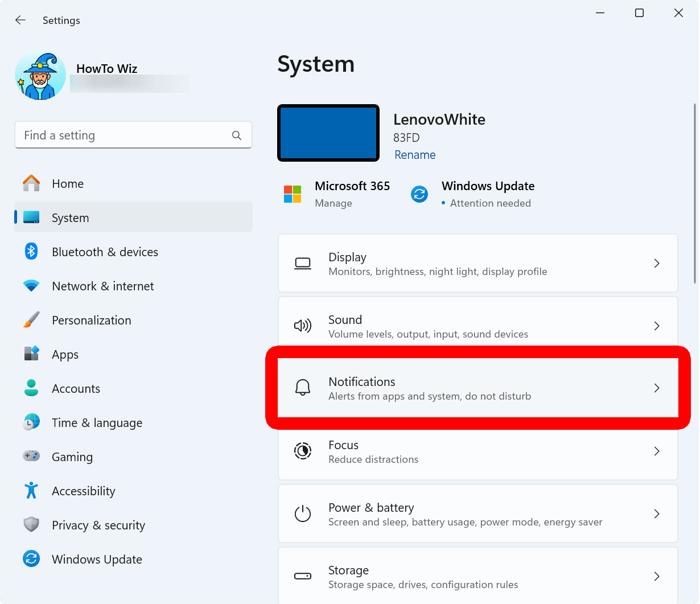The height and width of the screenshot is (604, 700).
Task: Click the Bluetooth icon in the sidebar
Action: click(31, 252)
